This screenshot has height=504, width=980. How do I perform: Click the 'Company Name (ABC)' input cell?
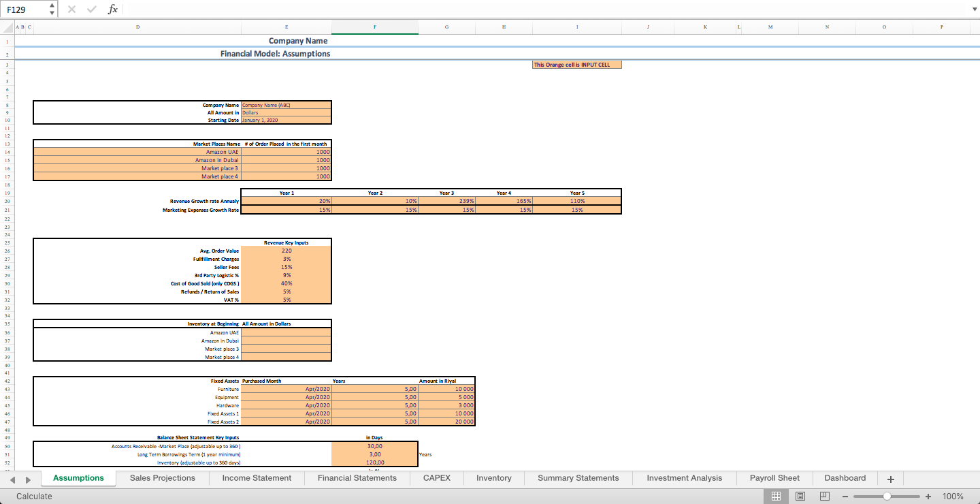[287, 106]
